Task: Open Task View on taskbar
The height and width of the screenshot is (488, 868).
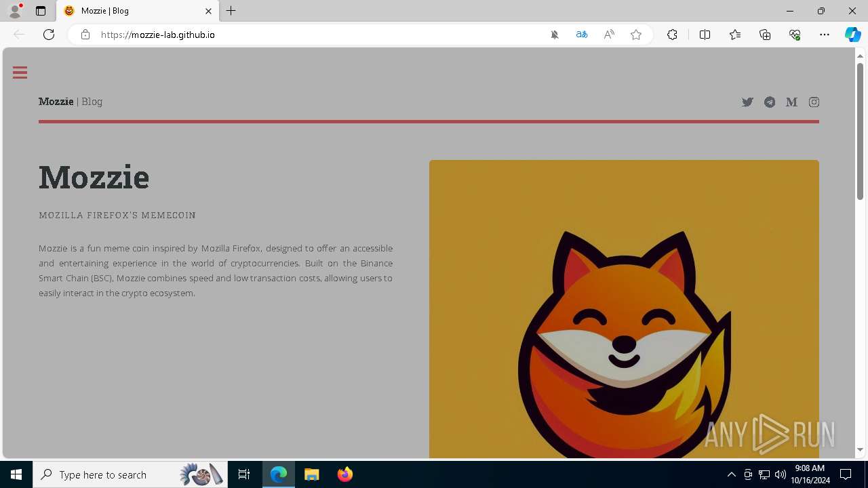Action: click(244, 474)
